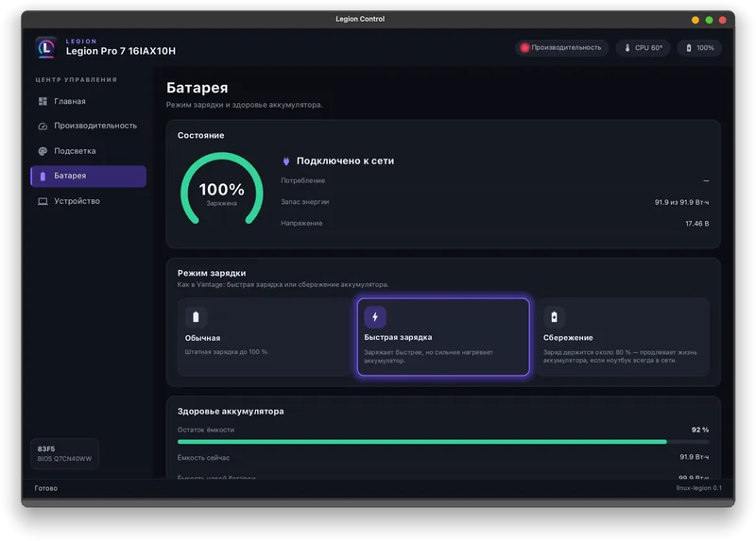Click the Готово status bar text

45,488
